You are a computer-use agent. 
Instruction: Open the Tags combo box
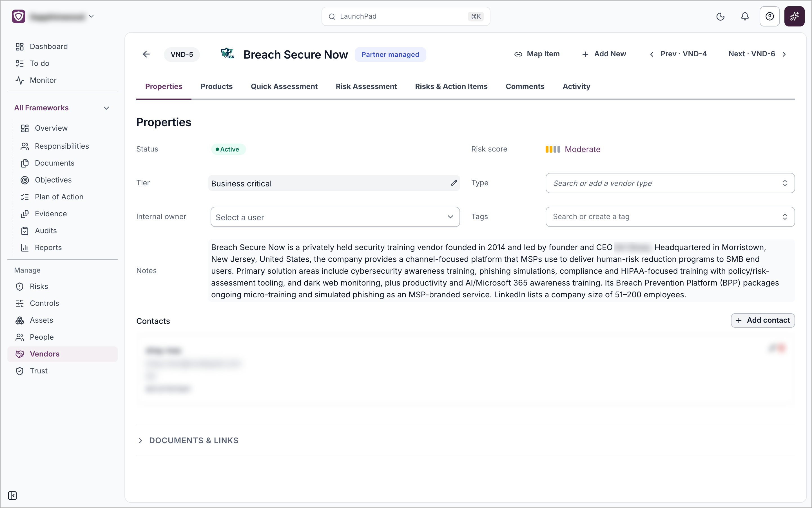coord(670,217)
